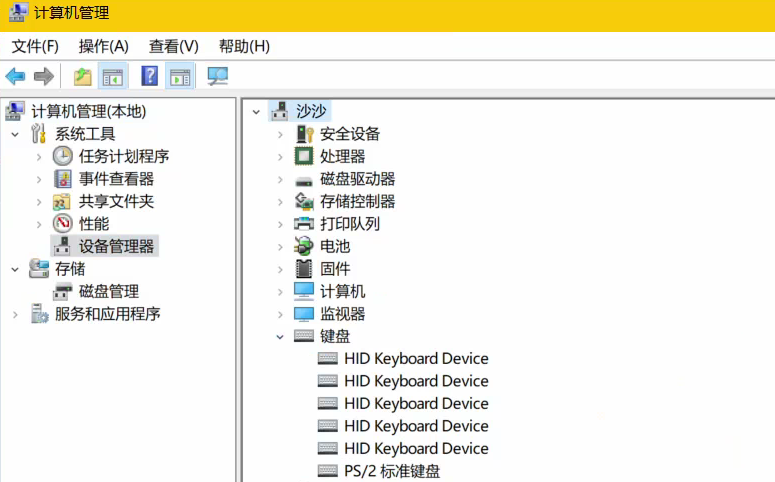This screenshot has width=775, height=482.
Task: Click the 性能 gauge icon
Action: pyautogui.click(x=63, y=223)
